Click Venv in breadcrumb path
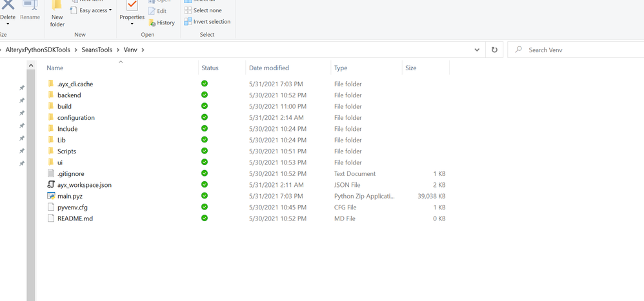Image resolution: width=644 pixels, height=301 pixels. [130, 50]
